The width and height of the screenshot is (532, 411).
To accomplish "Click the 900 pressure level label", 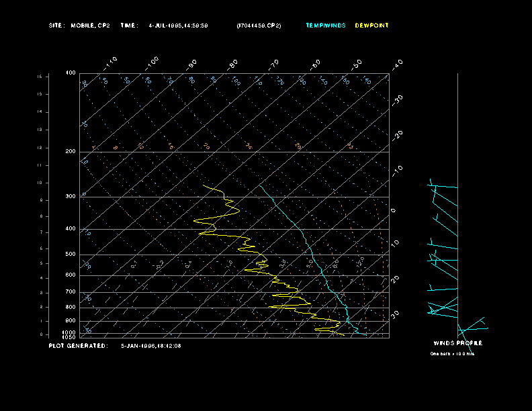I will click(71, 320).
